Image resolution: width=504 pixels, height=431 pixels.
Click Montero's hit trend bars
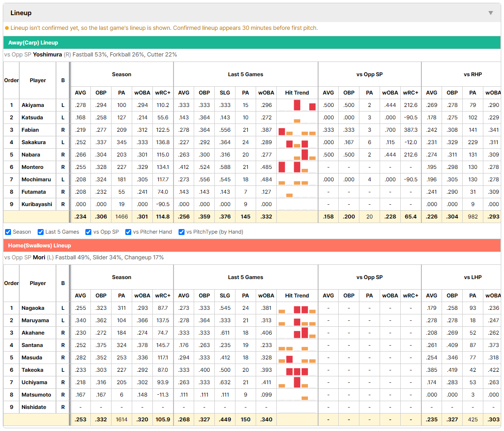[297, 167]
